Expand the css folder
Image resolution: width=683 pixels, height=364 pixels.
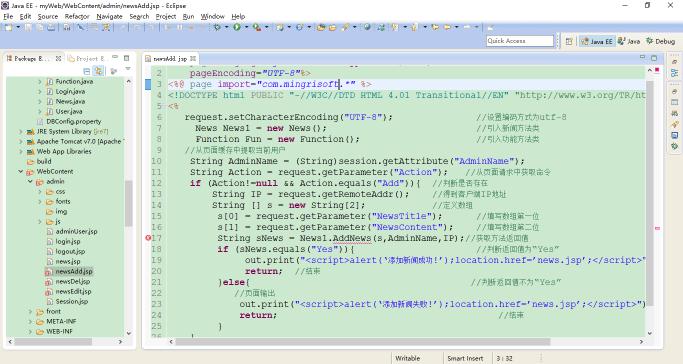[x=40, y=192]
